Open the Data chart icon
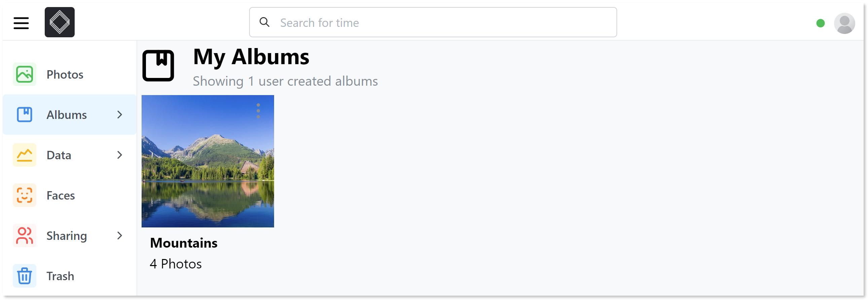Viewport: 868px width, 300px height. coord(24,155)
